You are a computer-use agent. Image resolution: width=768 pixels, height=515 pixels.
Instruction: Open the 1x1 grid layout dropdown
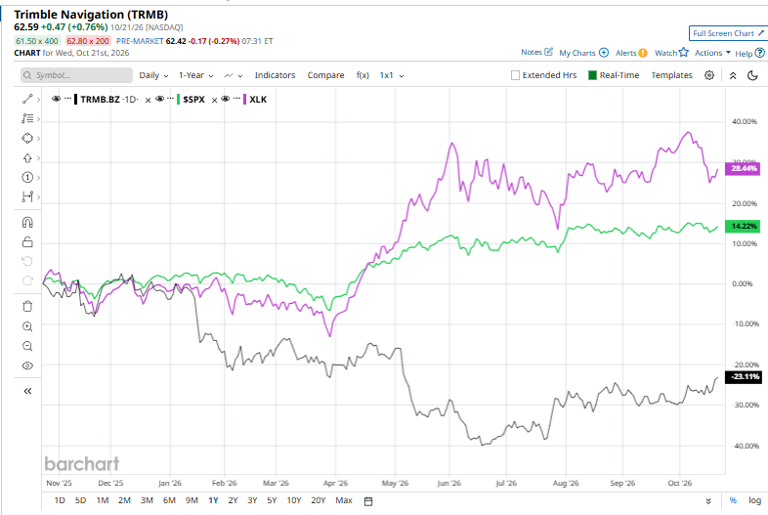(x=392, y=75)
